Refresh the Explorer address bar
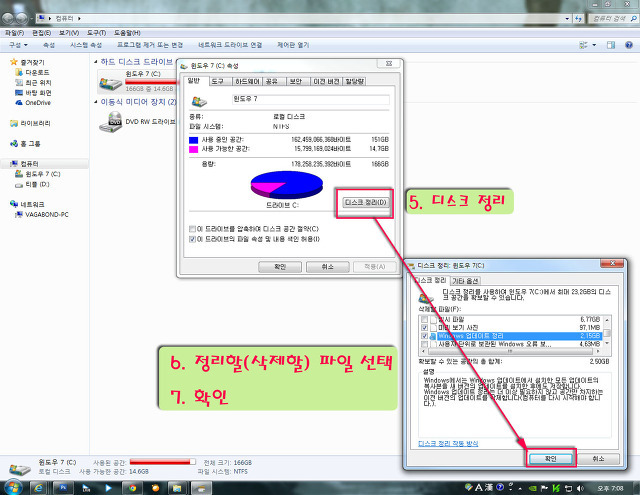Viewport: 640px width, 495px height. [x=579, y=18]
